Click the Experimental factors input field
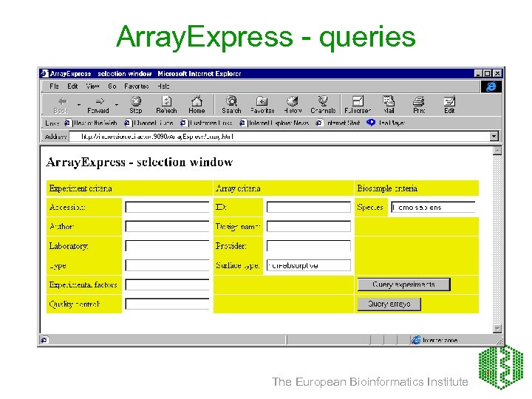The width and height of the screenshot is (532, 399). tap(167, 284)
